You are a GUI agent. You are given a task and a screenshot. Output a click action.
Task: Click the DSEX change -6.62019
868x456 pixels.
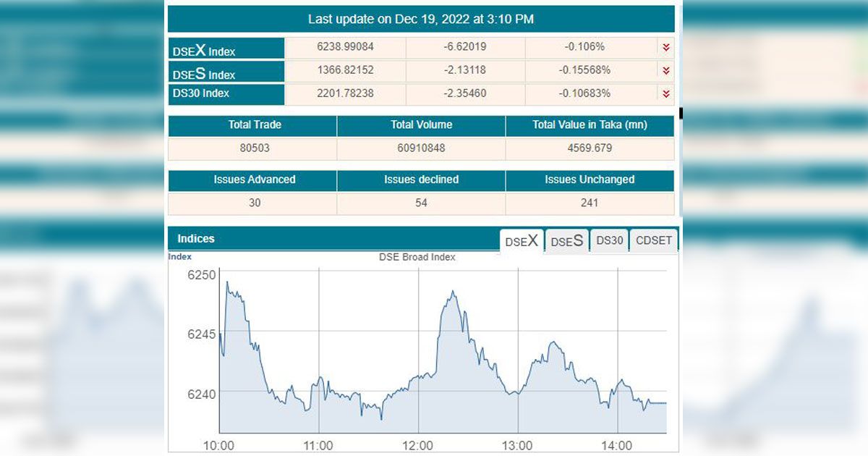[x=465, y=47]
